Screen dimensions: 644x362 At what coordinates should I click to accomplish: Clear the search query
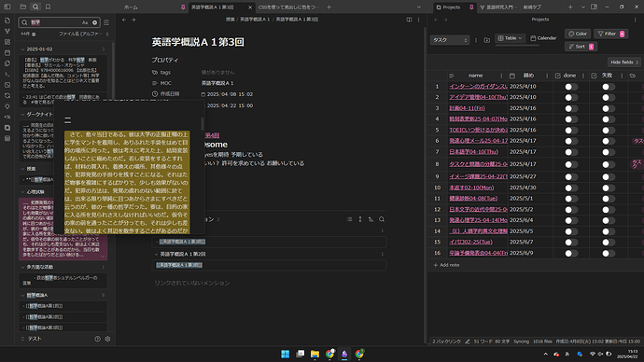click(94, 22)
